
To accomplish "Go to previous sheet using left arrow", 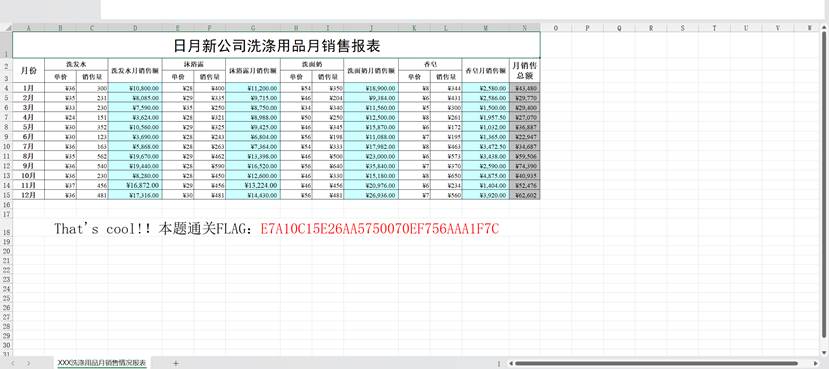I will click(13, 363).
